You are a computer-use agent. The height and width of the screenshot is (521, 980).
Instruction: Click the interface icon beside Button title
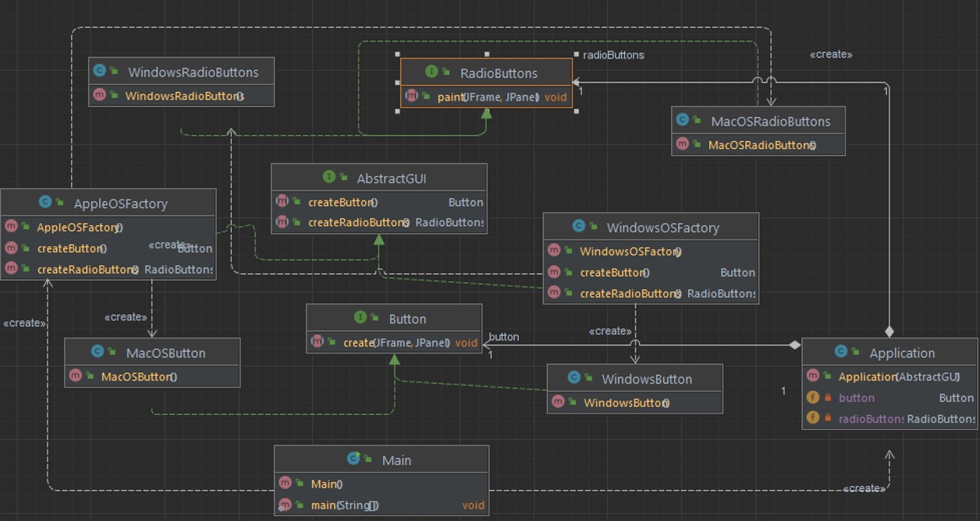[x=360, y=318]
